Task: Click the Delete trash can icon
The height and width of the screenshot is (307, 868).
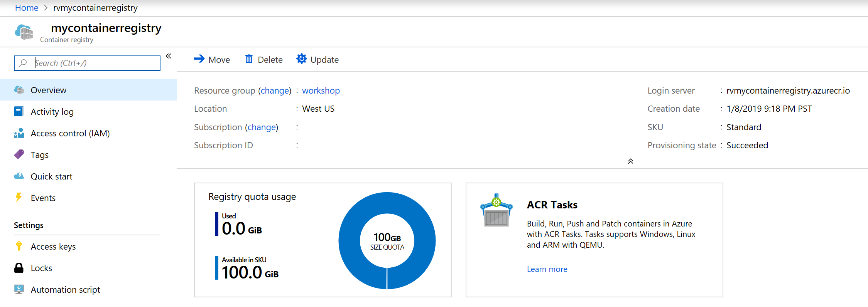Action: tap(249, 59)
